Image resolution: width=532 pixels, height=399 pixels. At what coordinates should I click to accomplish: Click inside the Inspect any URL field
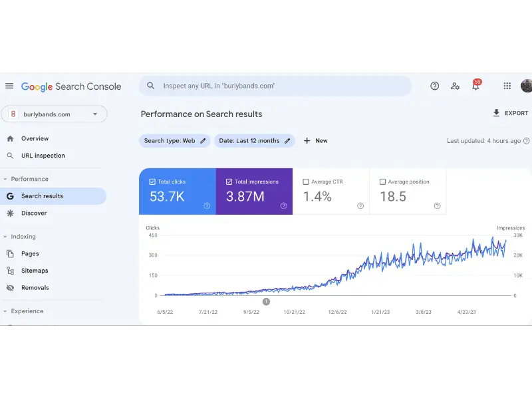[275, 86]
